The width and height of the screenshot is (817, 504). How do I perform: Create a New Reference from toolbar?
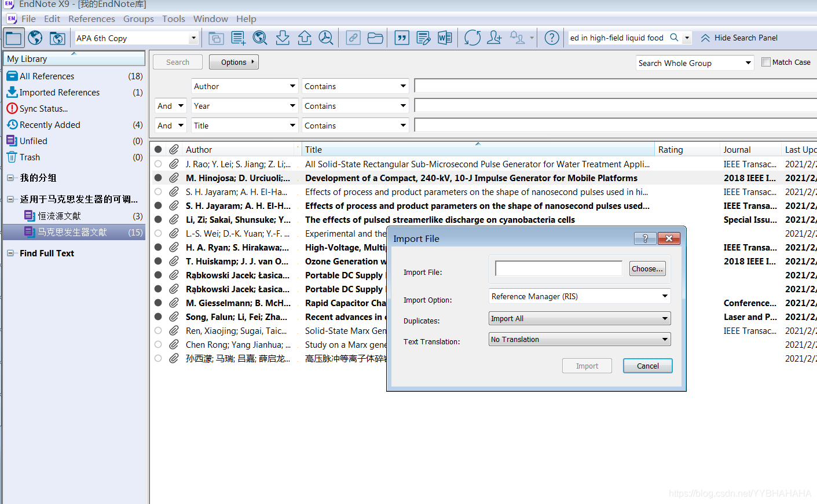tap(239, 38)
